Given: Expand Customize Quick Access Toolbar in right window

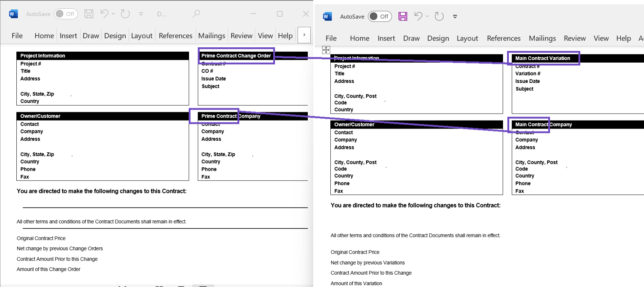Looking at the screenshot, I should (455, 16).
